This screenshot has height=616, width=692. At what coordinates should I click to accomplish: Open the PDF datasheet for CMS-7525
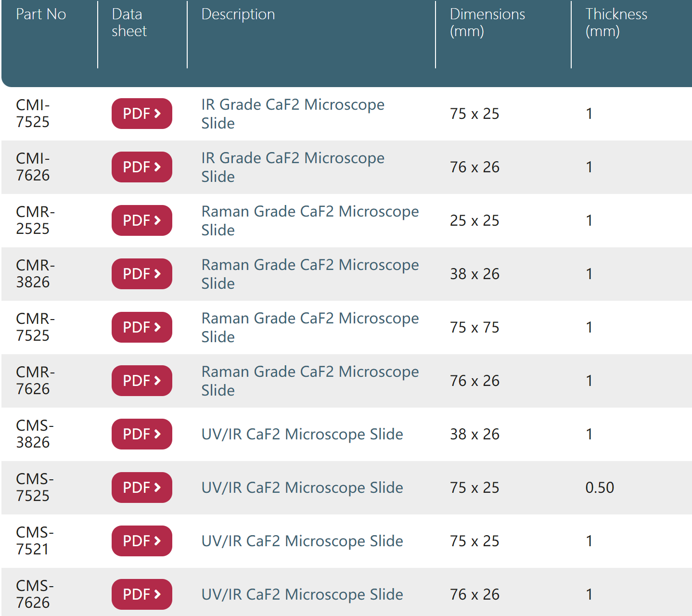(x=141, y=488)
